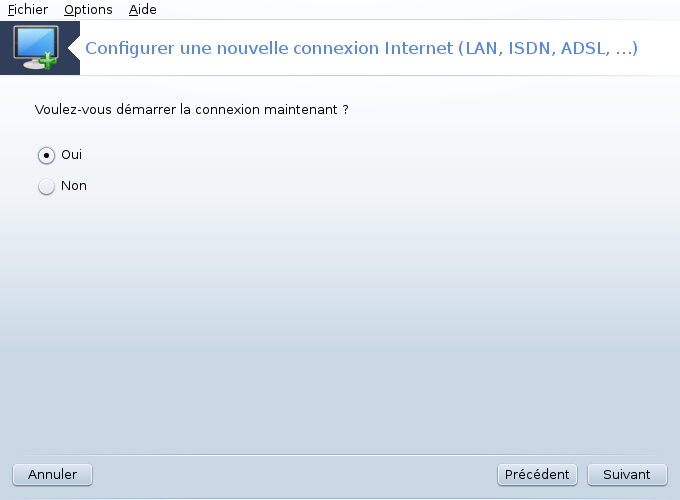Click the "(LAN, ISDN, ADSL, ...)" title portion
The height and width of the screenshot is (500, 680).
coord(548,48)
